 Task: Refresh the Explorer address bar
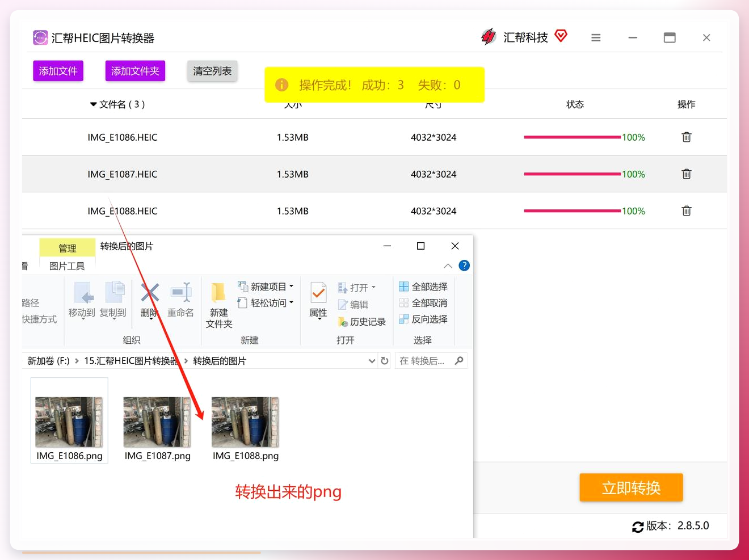(385, 361)
